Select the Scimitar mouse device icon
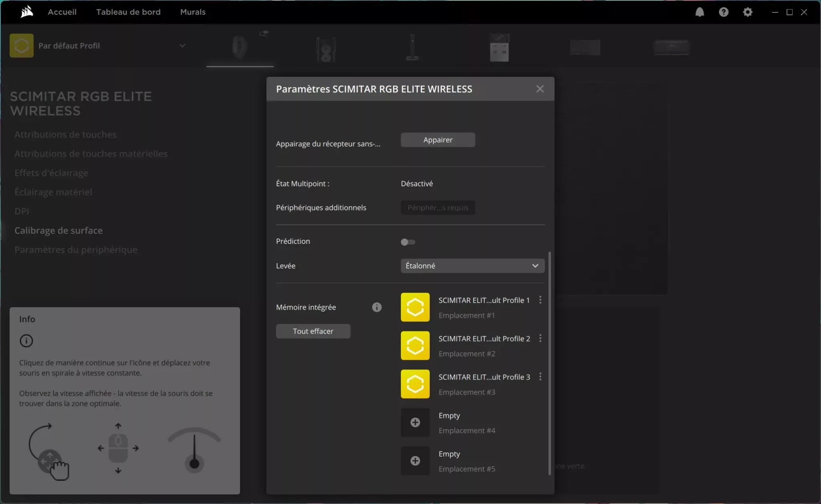The width and height of the screenshot is (821, 504). coord(240,47)
